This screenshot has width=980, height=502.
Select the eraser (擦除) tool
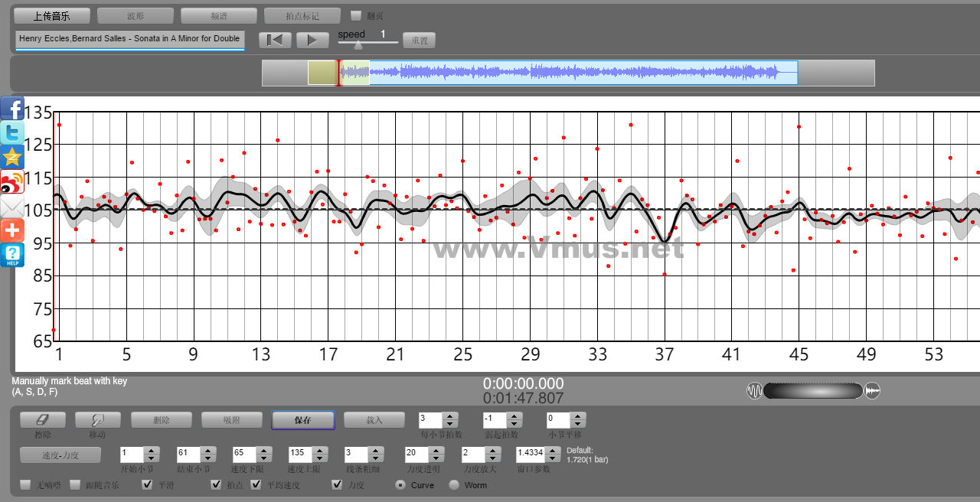[42, 420]
